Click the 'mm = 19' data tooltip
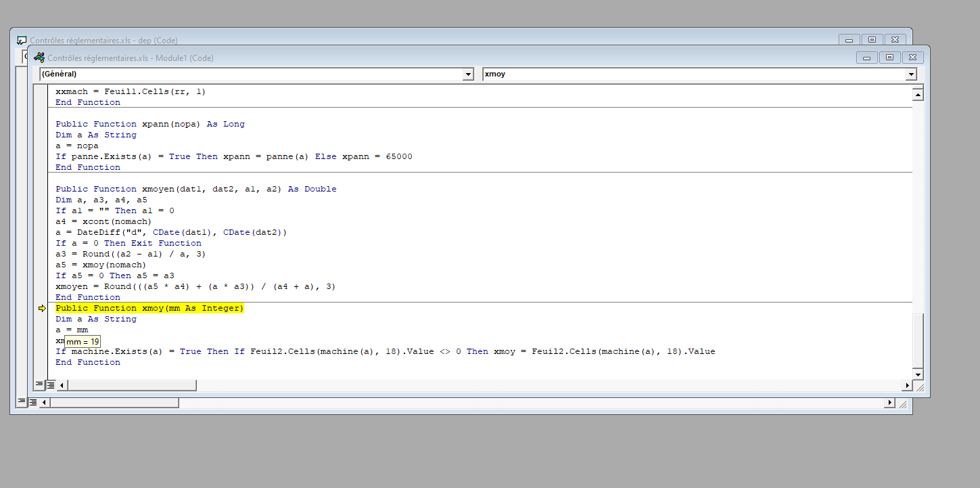The image size is (980, 488). (x=83, y=342)
